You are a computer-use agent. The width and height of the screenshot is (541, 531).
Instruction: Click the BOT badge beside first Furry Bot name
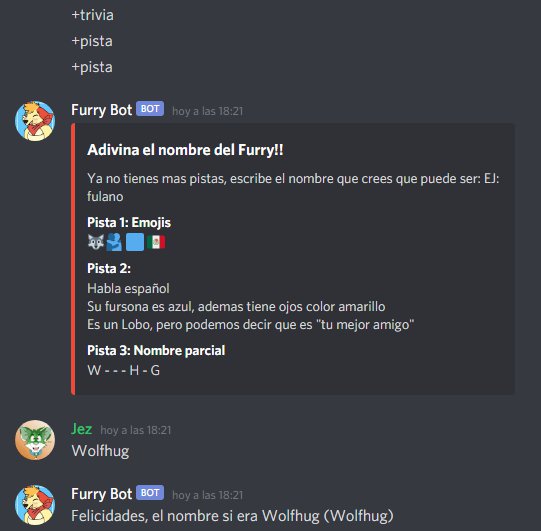(x=150, y=109)
